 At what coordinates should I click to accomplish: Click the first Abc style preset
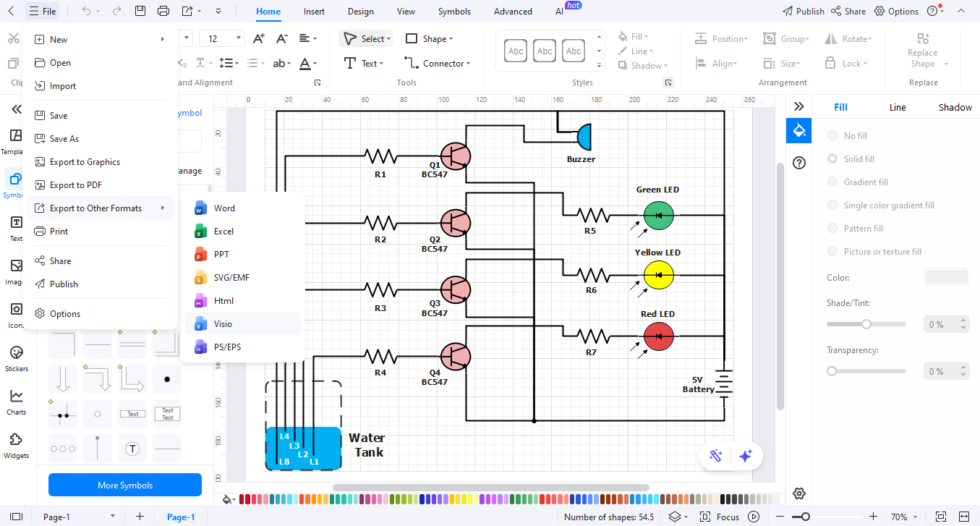coord(516,51)
